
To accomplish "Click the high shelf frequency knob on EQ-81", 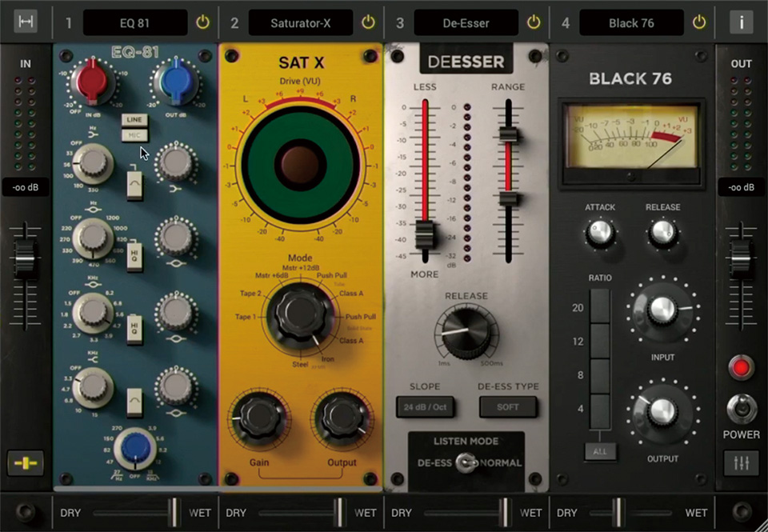I will point(93,387).
